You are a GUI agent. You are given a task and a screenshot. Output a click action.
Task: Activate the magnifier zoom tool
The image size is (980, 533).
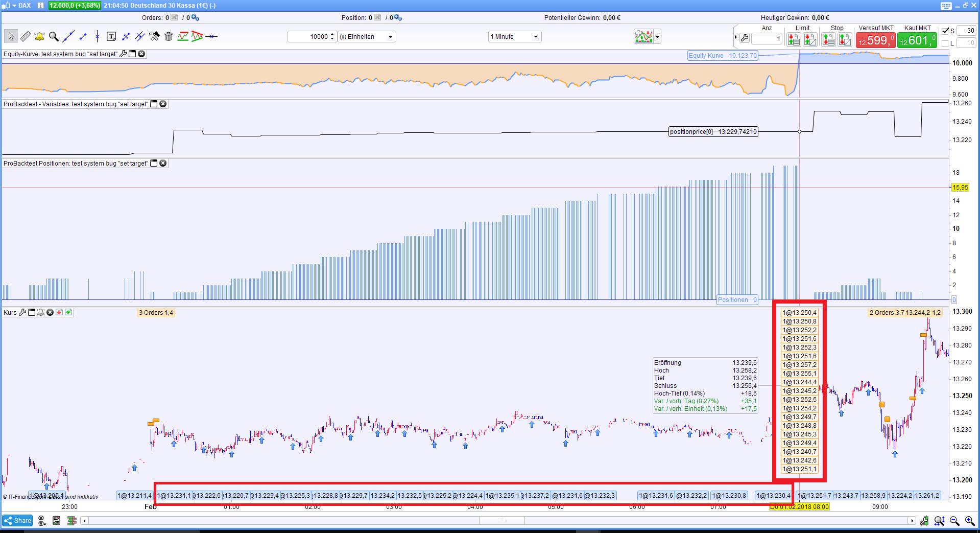54,37
